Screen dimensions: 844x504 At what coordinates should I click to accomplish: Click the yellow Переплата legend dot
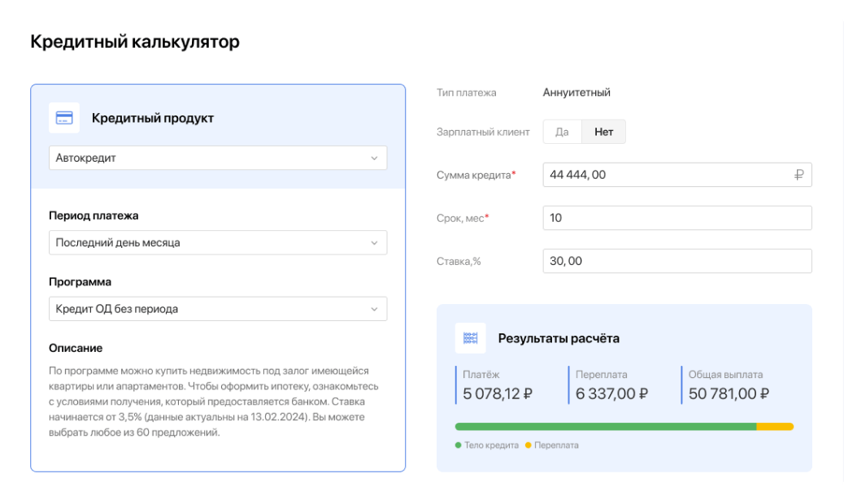pyautogui.click(x=529, y=445)
